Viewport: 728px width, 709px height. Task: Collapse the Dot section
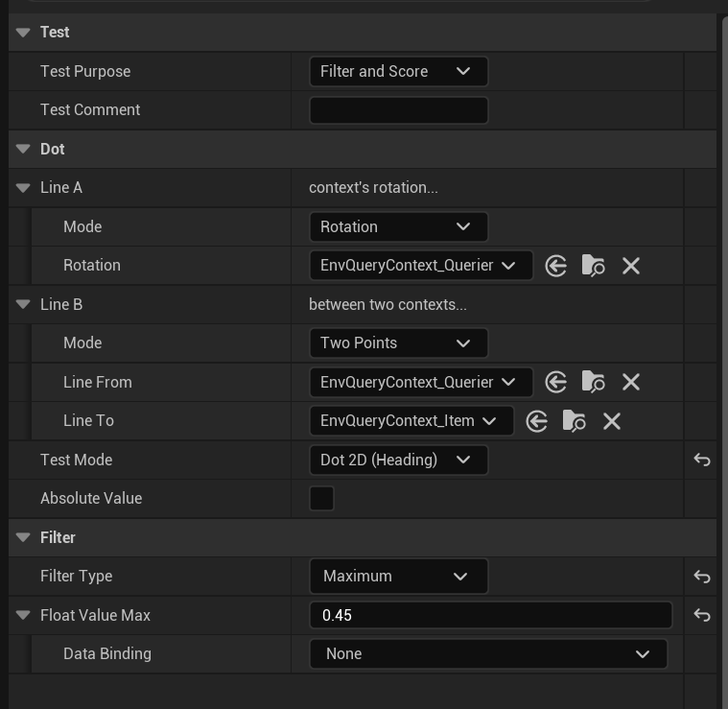pos(23,149)
